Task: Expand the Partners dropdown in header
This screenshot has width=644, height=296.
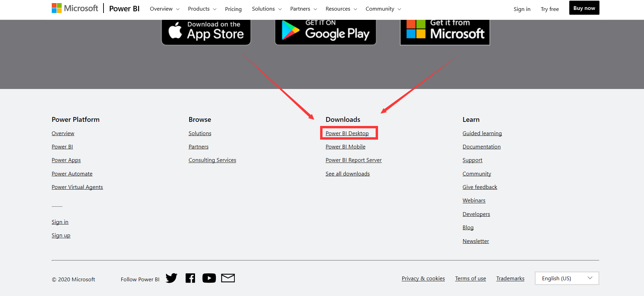Action: 304,9
